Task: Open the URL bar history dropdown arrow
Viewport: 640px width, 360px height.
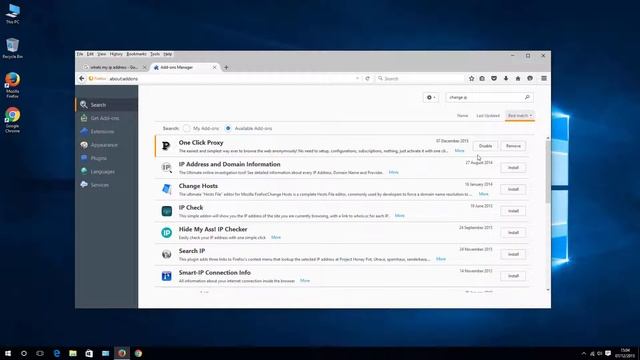Action: tap(357, 78)
